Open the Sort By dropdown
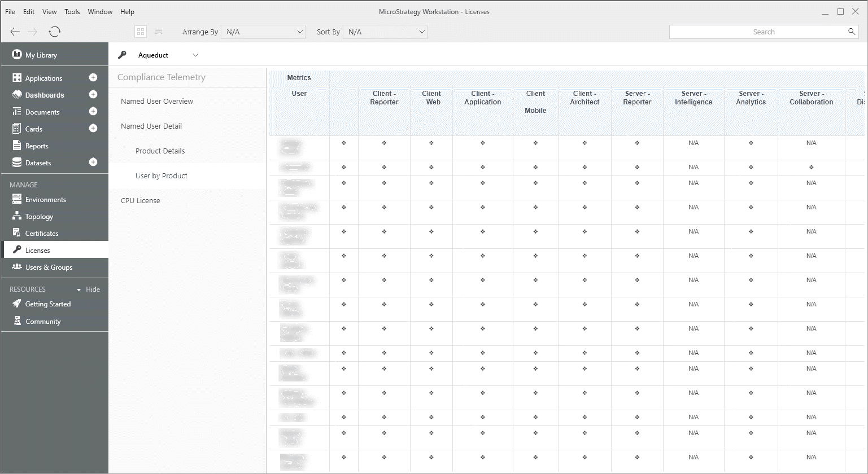 point(385,32)
